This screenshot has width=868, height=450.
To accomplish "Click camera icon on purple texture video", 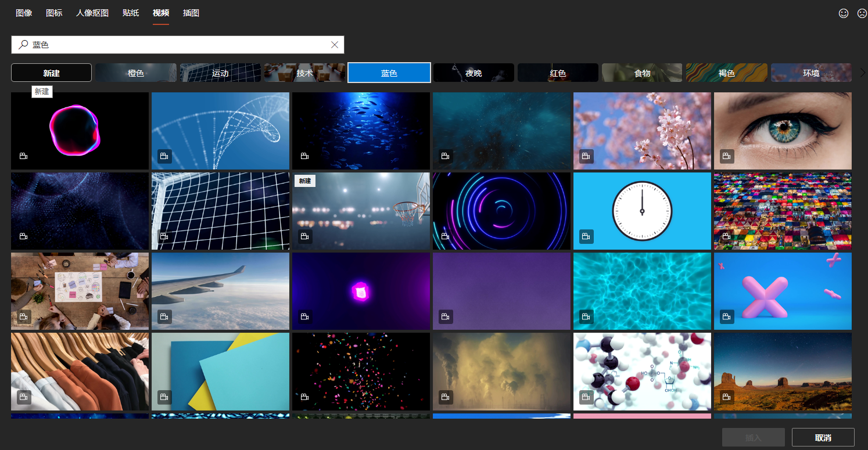I will pos(446,316).
